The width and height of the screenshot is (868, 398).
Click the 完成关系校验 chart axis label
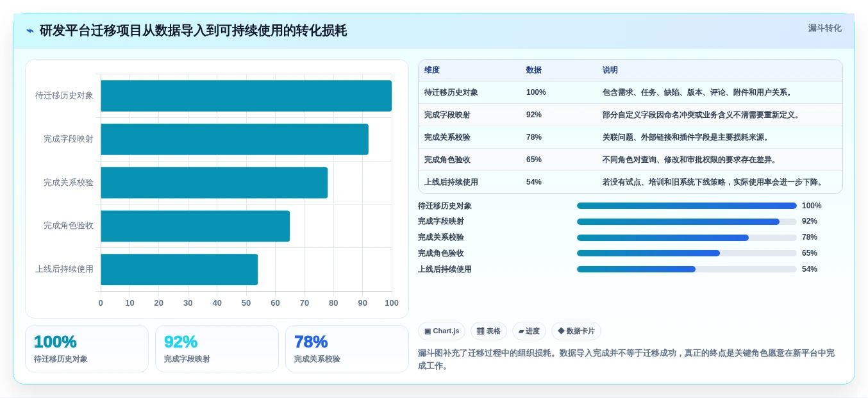69,183
